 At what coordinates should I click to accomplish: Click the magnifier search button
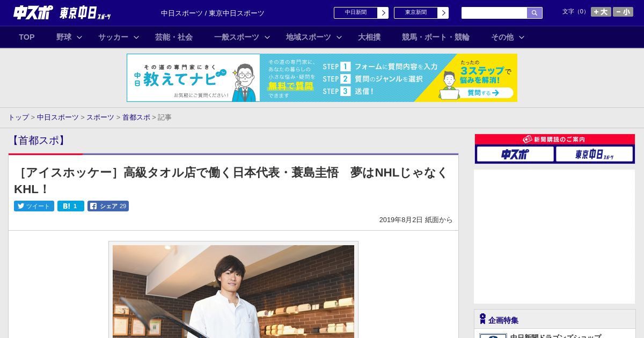tap(535, 13)
